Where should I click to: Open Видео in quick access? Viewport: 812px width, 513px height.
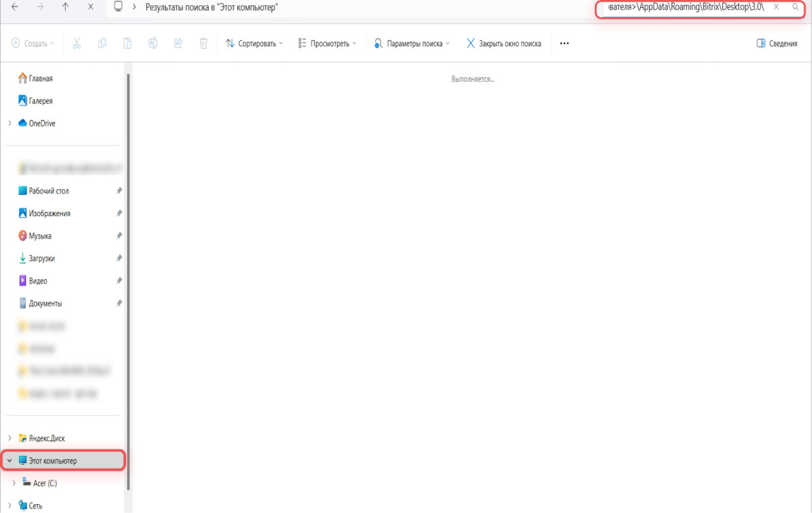pos(38,281)
